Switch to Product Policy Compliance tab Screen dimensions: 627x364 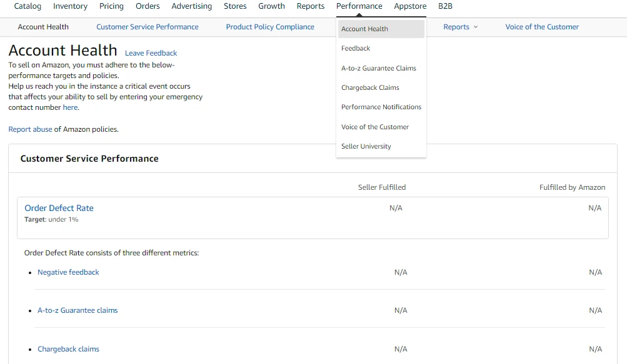click(x=270, y=27)
